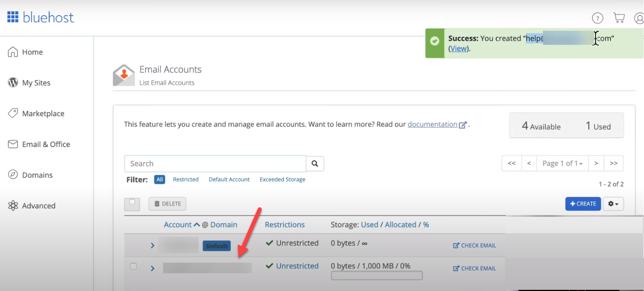Click the search magnifier button
644x291 pixels.
(x=315, y=164)
